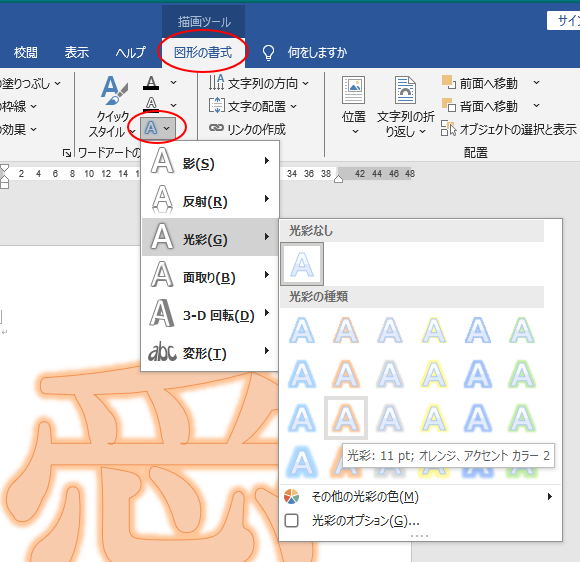This screenshot has width=580, height=562.
Task: Choose yellow glow in third row
Action: pos(434,418)
